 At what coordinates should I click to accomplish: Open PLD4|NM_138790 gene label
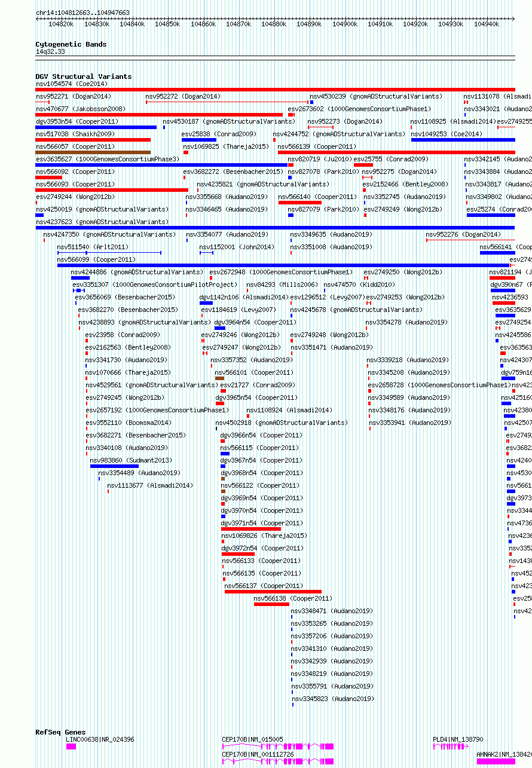point(458,739)
